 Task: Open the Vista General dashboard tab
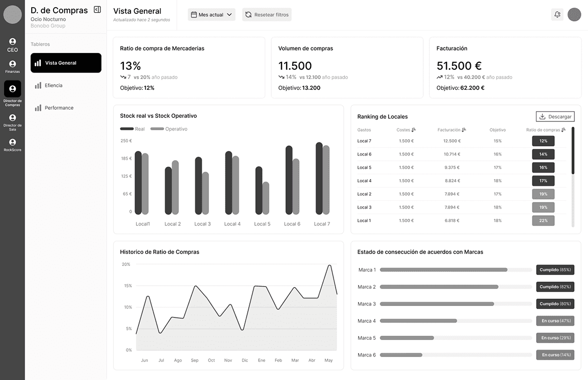tap(66, 63)
